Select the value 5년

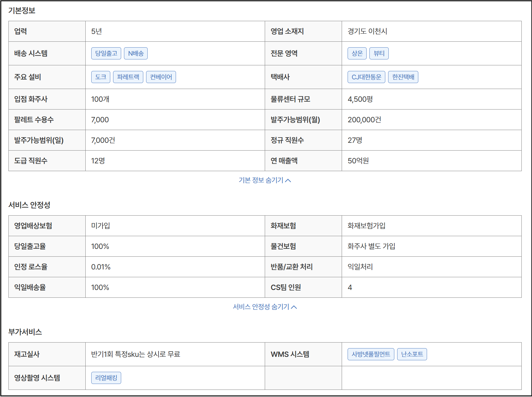coord(97,31)
